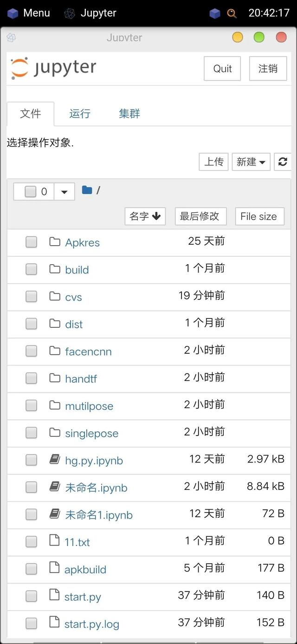This screenshot has width=297, height=644.
Task: Click the 11.txt file icon
Action: (x=55, y=541)
